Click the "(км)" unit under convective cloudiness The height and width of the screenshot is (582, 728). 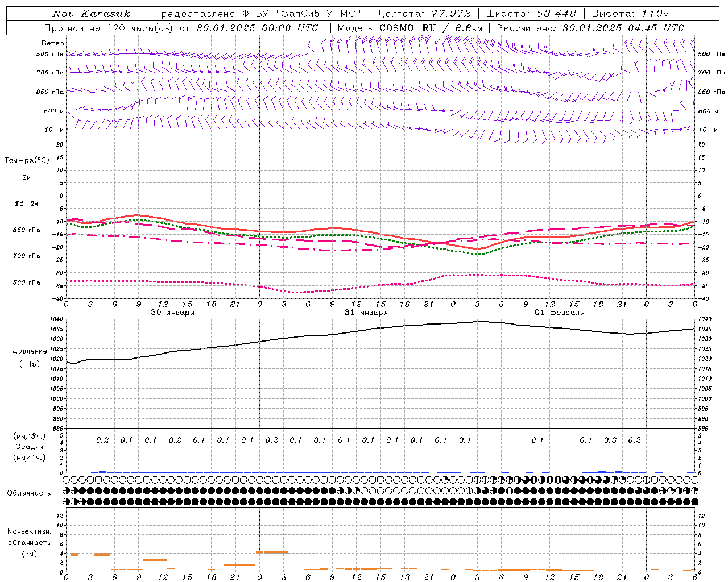(29, 554)
